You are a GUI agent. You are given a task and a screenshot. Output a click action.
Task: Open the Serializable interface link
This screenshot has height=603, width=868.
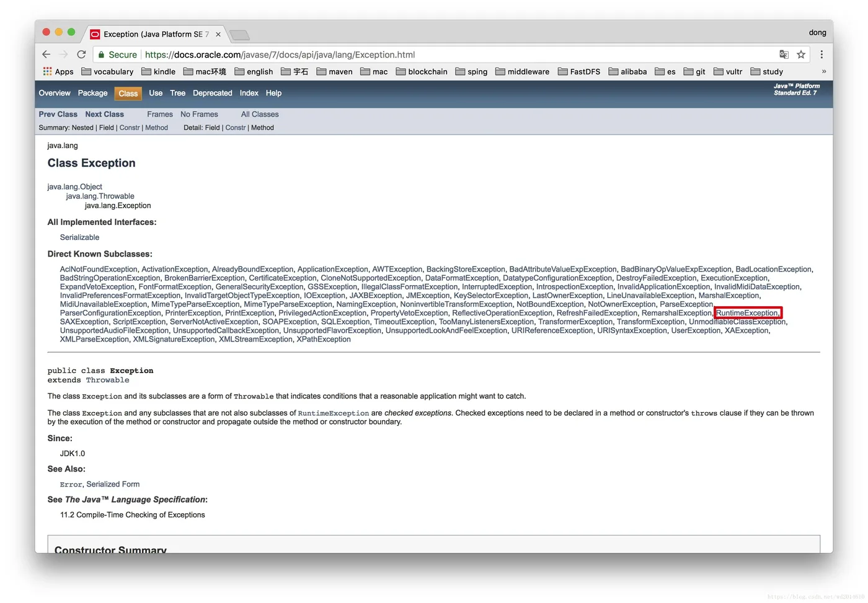pos(79,237)
